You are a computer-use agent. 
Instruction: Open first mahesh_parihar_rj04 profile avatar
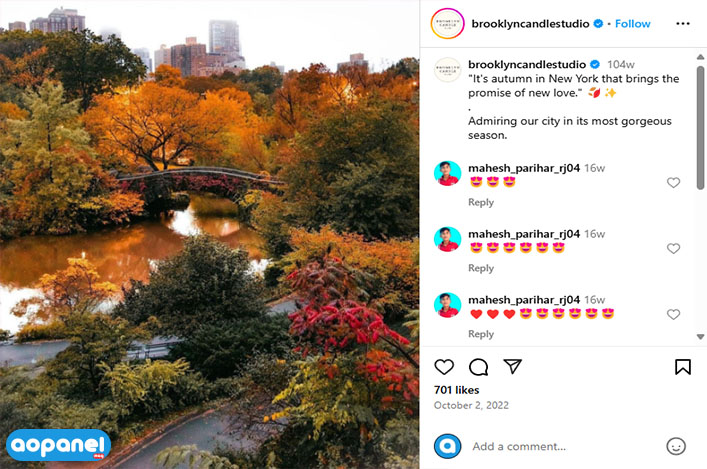(x=447, y=174)
